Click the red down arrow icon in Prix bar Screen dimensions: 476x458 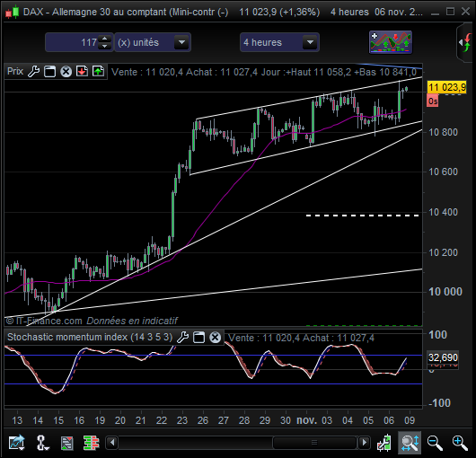point(82,72)
